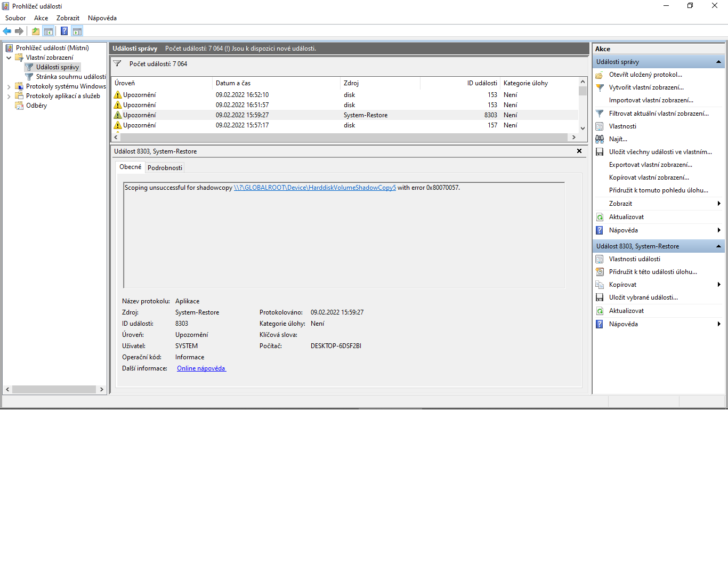
Task: Open Vlastnosti události in actions pane
Action: [x=634, y=259]
